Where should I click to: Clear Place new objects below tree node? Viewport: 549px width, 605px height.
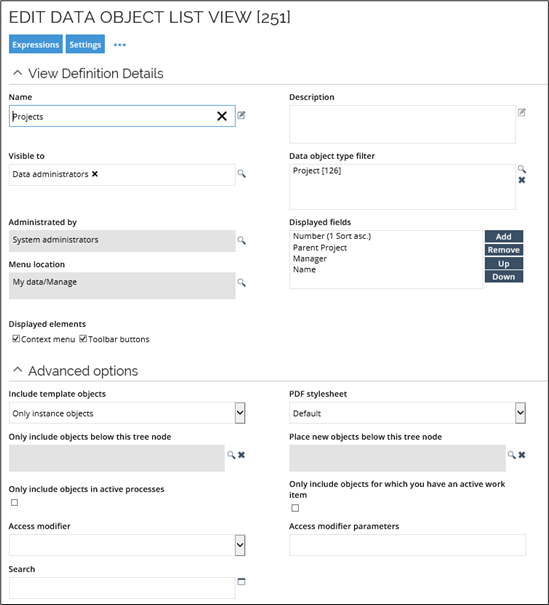coord(522,455)
